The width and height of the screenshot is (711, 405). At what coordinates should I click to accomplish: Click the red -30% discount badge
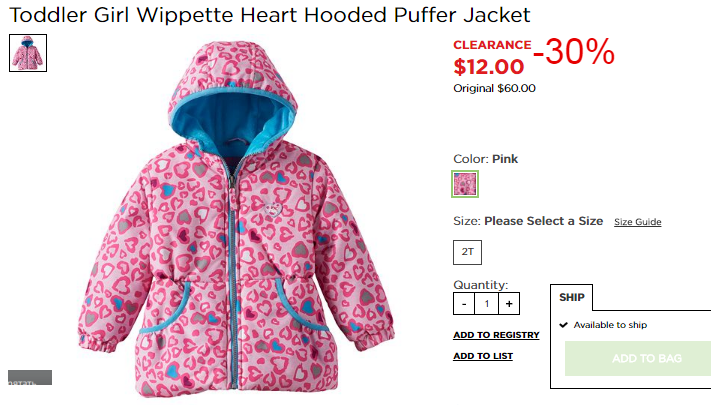[x=574, y=52]
